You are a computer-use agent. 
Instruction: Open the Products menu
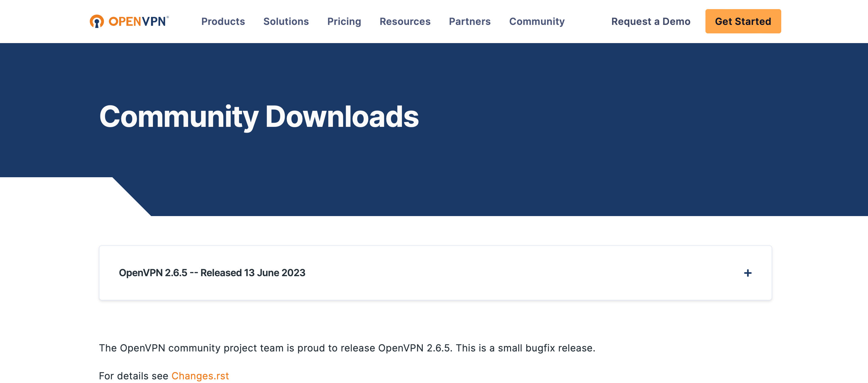click(x=223, y=21)
